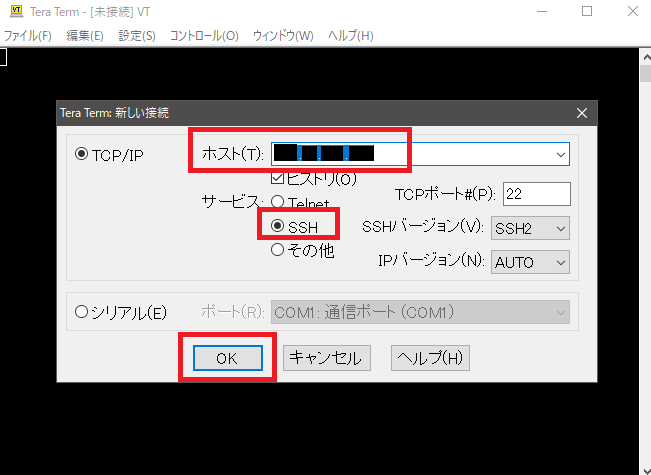Click the SSHバージョン(V): label
Viewport: 651px width, 475px height.
click(423, 227)
